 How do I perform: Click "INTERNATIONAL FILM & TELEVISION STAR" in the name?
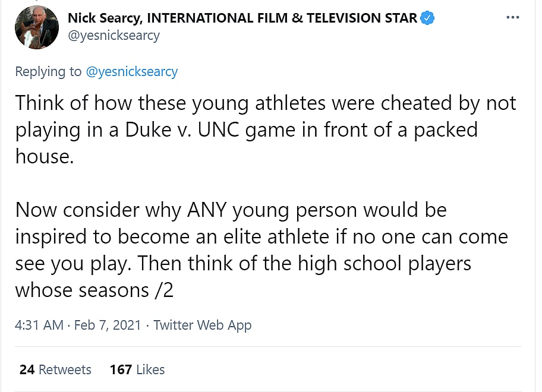(282, 18)
